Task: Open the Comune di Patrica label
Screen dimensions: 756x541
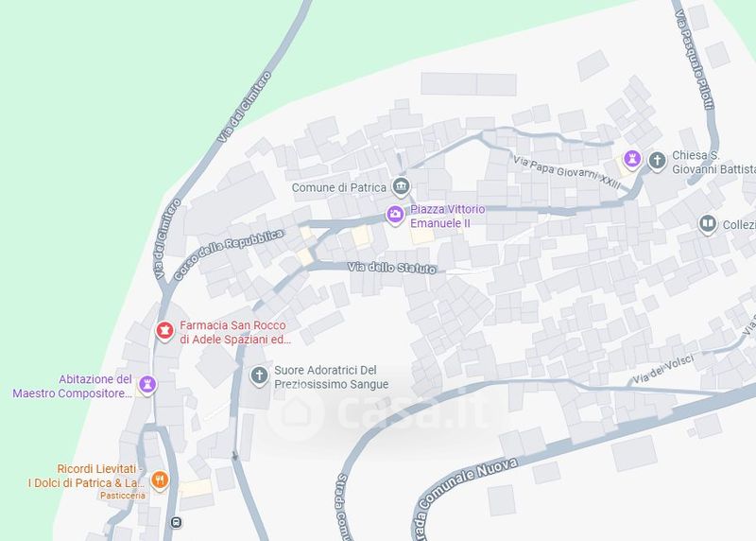Action: pos(339,187)
